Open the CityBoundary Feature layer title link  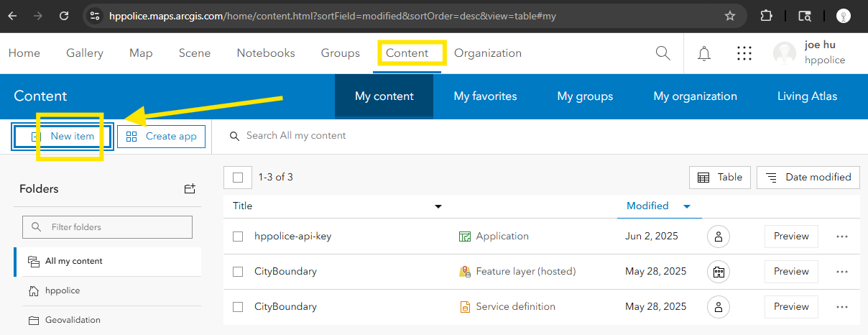(285, 272)
